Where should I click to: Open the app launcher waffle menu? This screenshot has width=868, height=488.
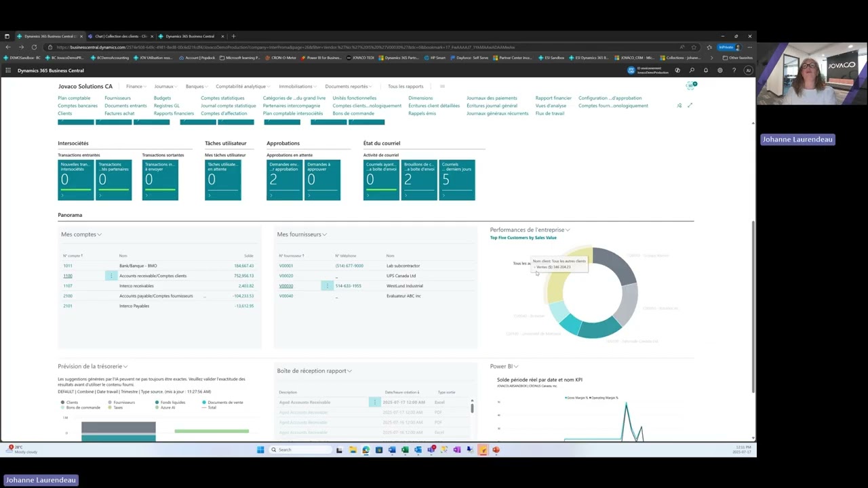tap(8, 70)
